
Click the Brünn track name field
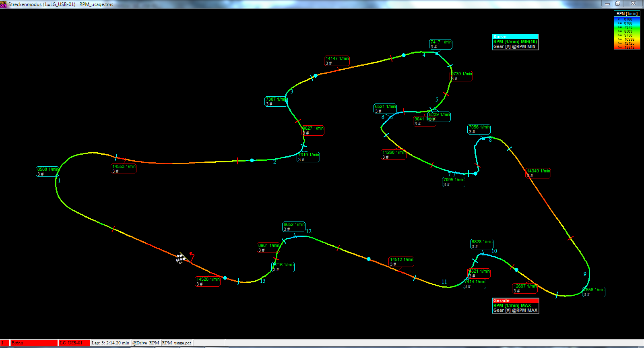pyautogui.click(x=34, y=343)
